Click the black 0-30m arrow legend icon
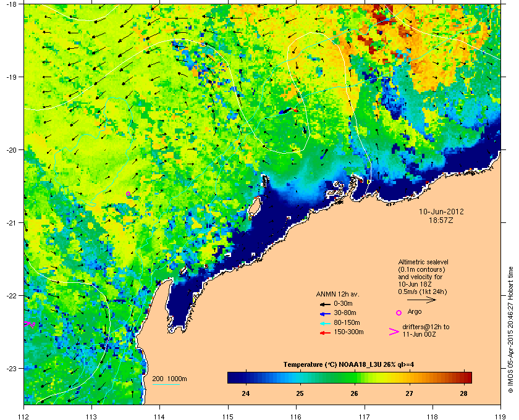 point(325,304)
